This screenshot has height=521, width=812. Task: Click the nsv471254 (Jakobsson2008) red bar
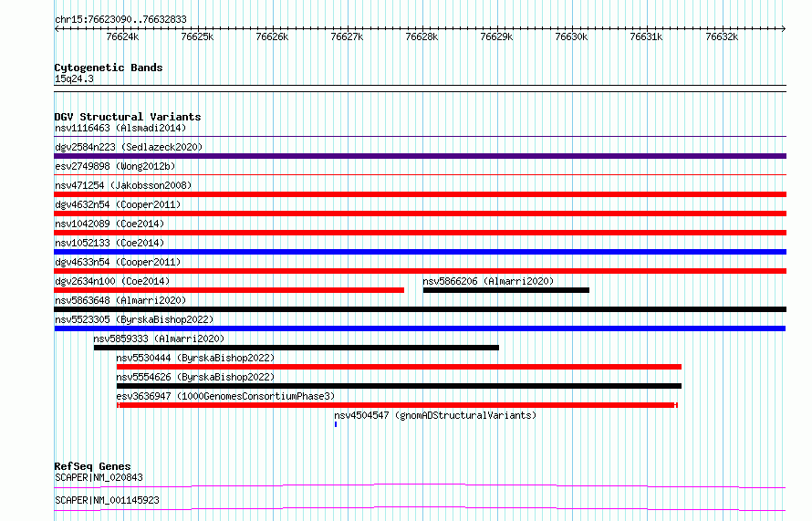pos(420,194)
